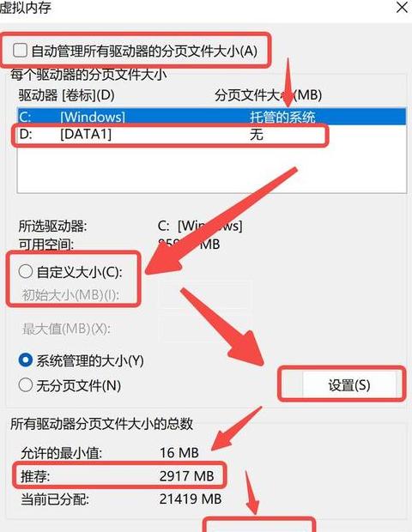Choose the 自定义大小 radio option

click(26, 271)
